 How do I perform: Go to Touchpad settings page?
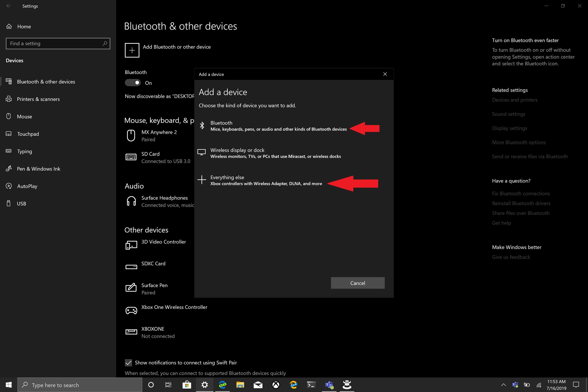[28, 134]
